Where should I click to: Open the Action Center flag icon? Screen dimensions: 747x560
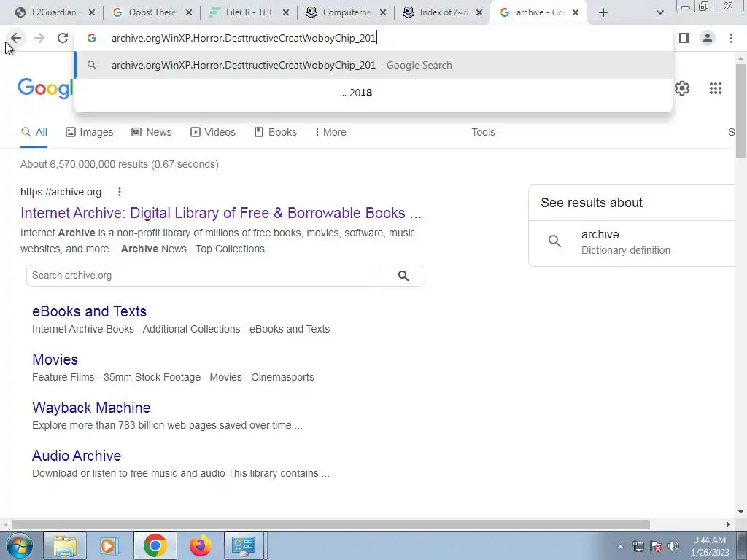pos(656,547)
